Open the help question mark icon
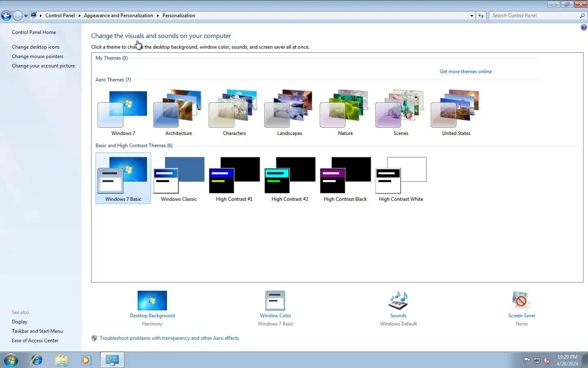 tap(584, 27)
